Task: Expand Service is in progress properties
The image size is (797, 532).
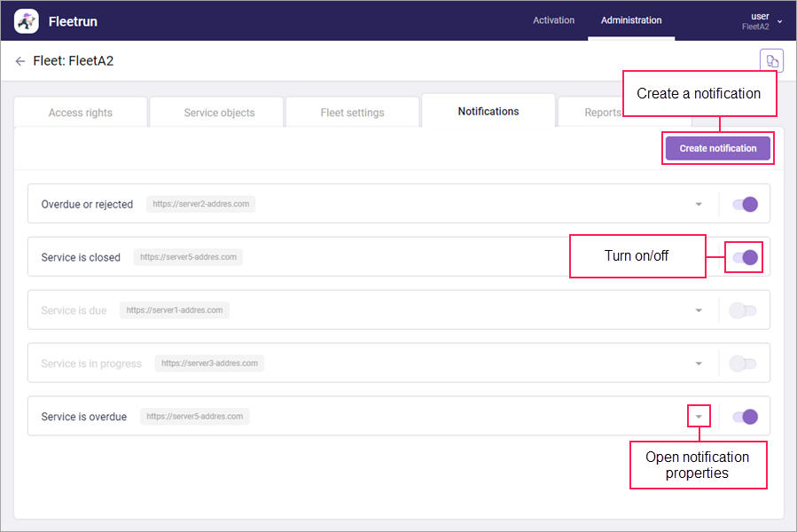Action: (x=699, y=364)
